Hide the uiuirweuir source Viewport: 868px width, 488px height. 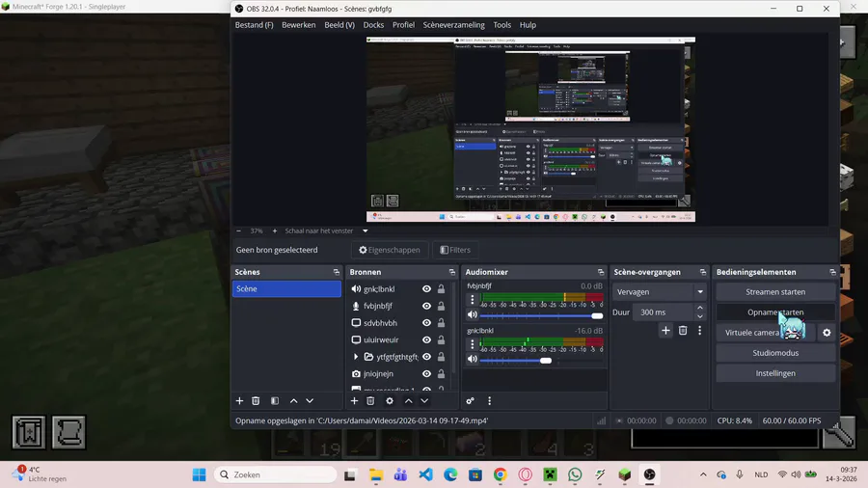tap(426, 339)
